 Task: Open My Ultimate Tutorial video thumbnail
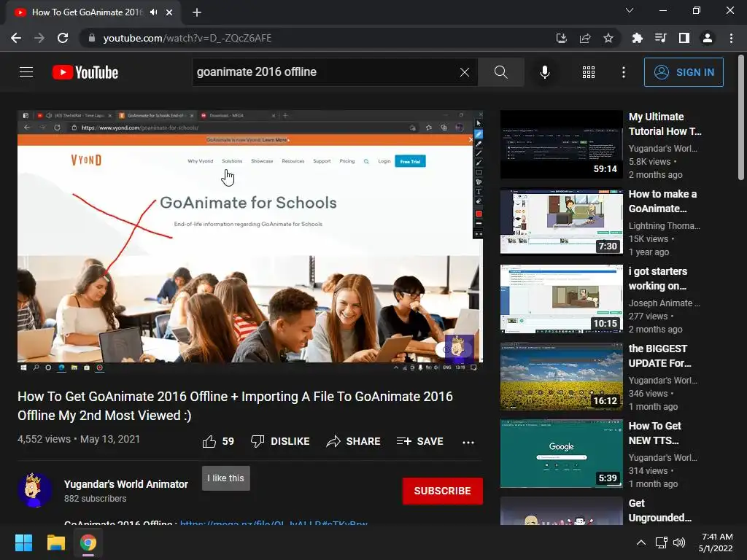click(x=561, y=144)
